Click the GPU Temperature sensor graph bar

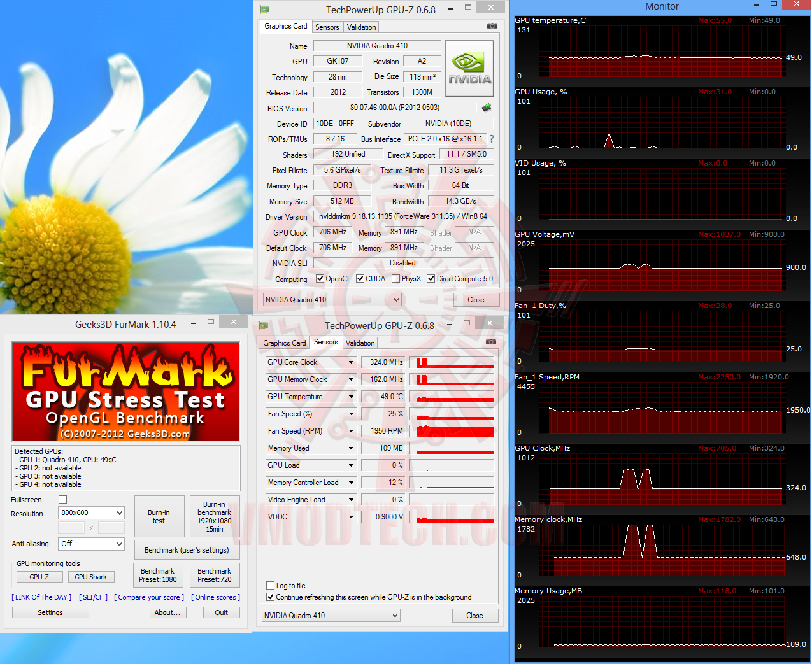(452, 397)
